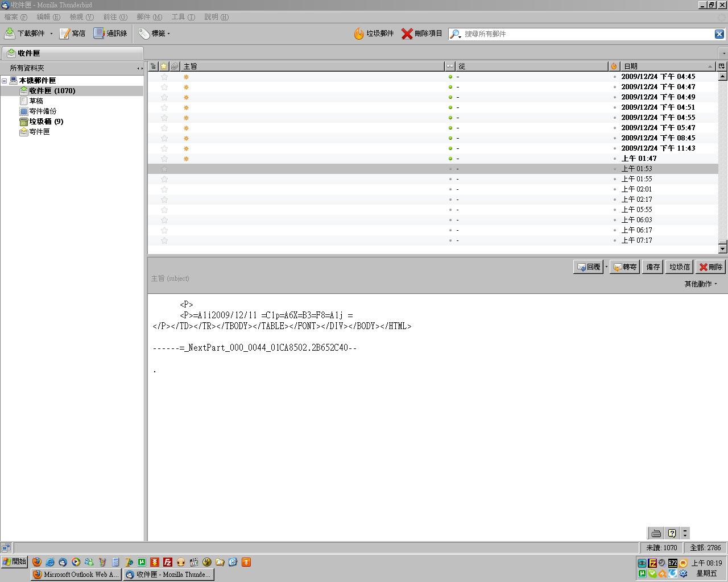728x582 pixels.
Task: Click the red X Delete (刪除項目) toolbar icon
Action: point(407,34)
